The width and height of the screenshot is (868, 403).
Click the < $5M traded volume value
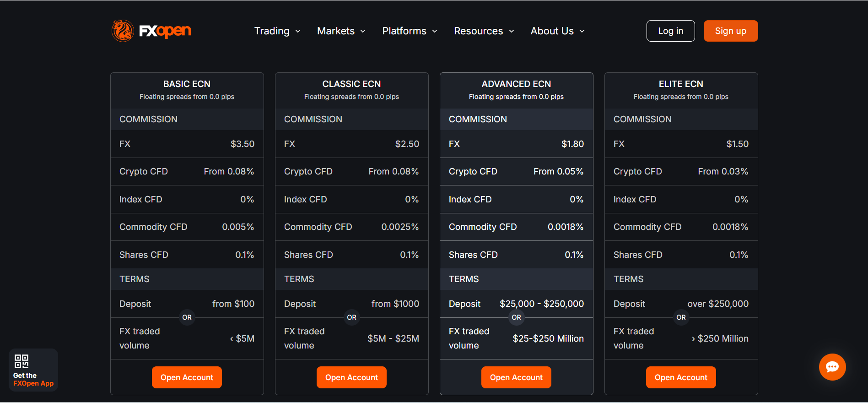[x=242, y=338]
